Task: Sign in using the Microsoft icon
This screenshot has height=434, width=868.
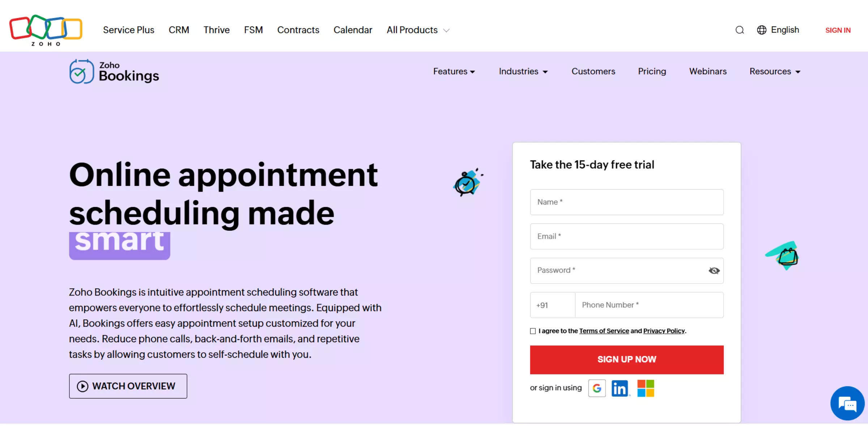Action: pos(646,388)
